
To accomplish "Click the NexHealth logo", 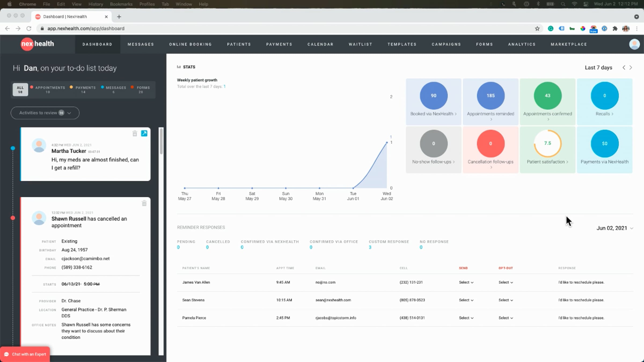I will (x=37, y=44).
